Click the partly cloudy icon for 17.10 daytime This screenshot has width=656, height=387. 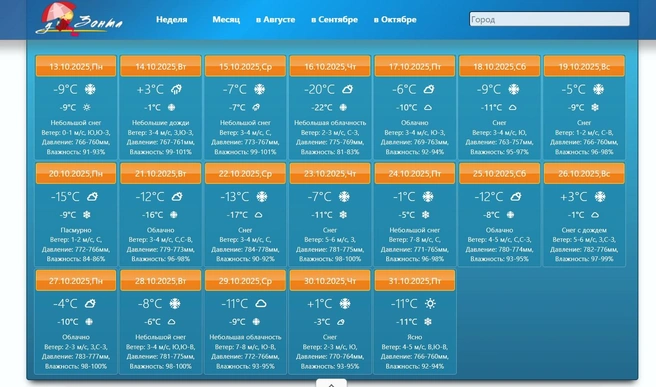(429, 89)
